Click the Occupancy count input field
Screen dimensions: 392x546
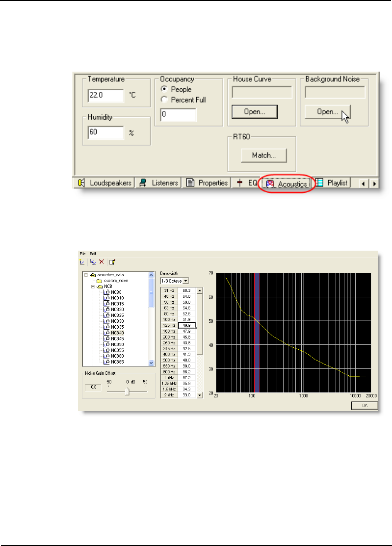[178, 114]
